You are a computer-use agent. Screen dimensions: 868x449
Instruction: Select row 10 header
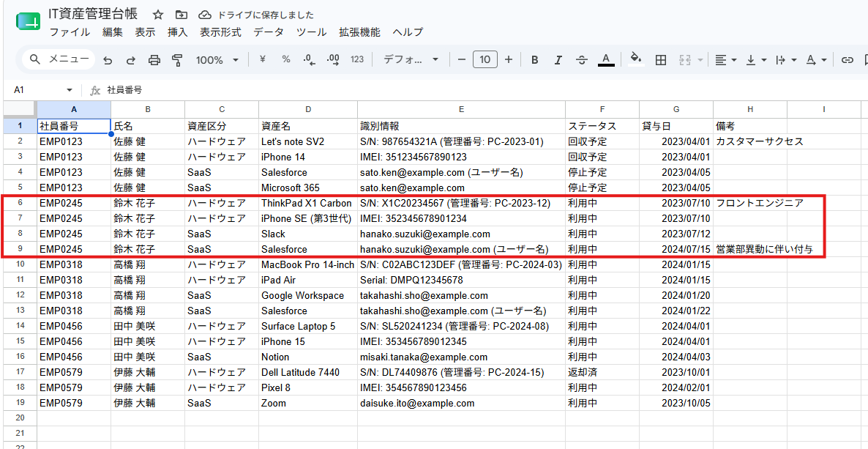click(20, 265)
